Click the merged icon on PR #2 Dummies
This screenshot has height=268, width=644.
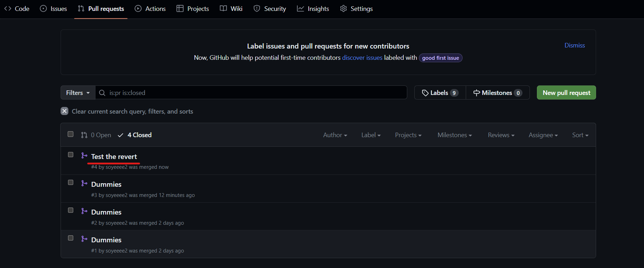point(84,211)
